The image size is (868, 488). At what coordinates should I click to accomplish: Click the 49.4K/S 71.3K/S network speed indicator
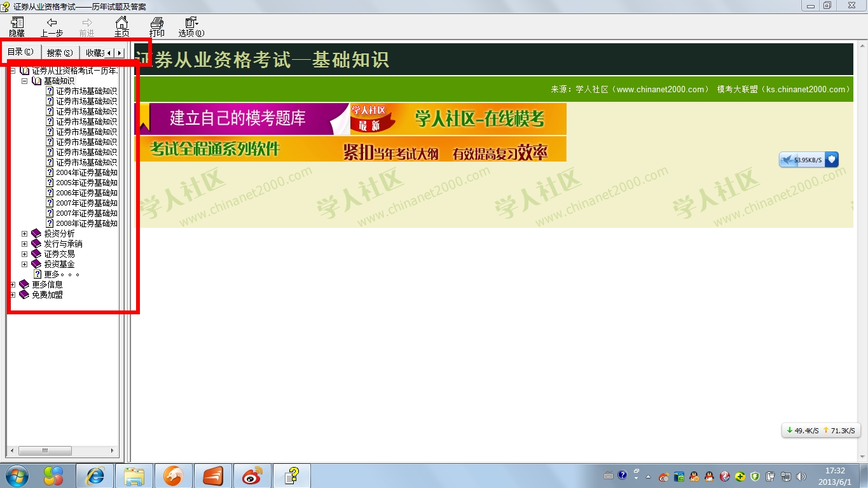pyautogui.click(x=821, y=431)
